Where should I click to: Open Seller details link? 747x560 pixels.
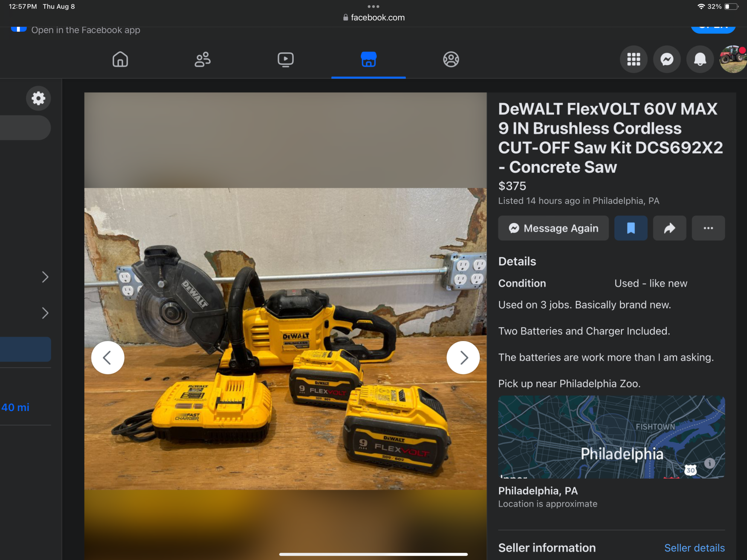pos(694,547)
